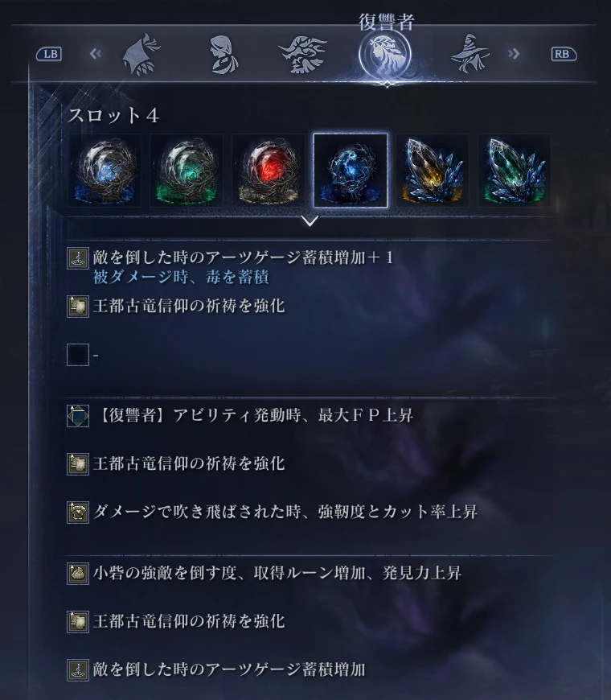Screen dimensions: 611x700
Task: Click the LB shoulder button
Action: pos(49,54)
